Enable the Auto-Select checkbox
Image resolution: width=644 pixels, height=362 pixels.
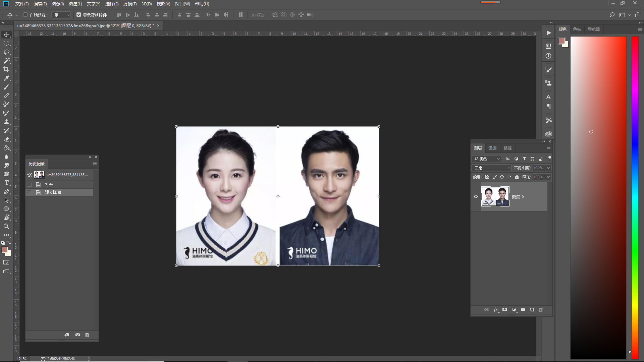pos(25,15)
